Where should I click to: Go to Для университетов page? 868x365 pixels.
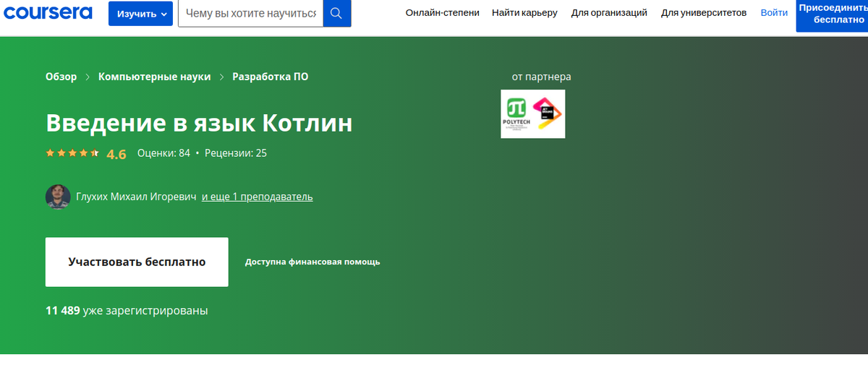click(705, 13)
